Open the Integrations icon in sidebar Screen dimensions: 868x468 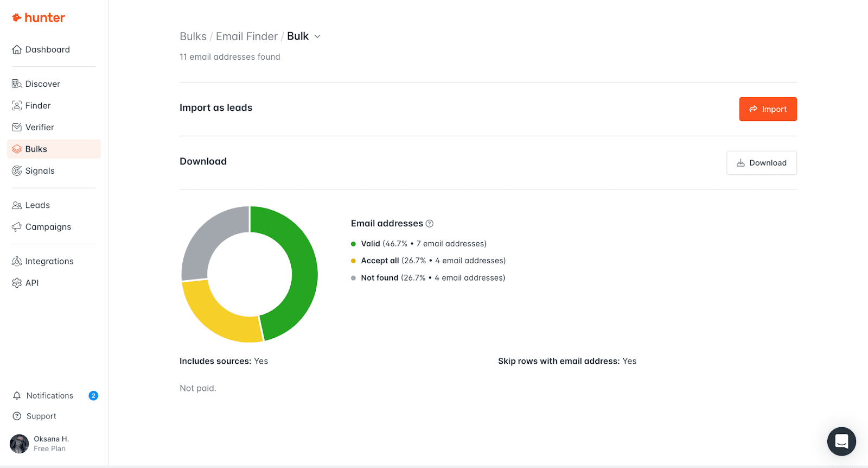[17, 261]
